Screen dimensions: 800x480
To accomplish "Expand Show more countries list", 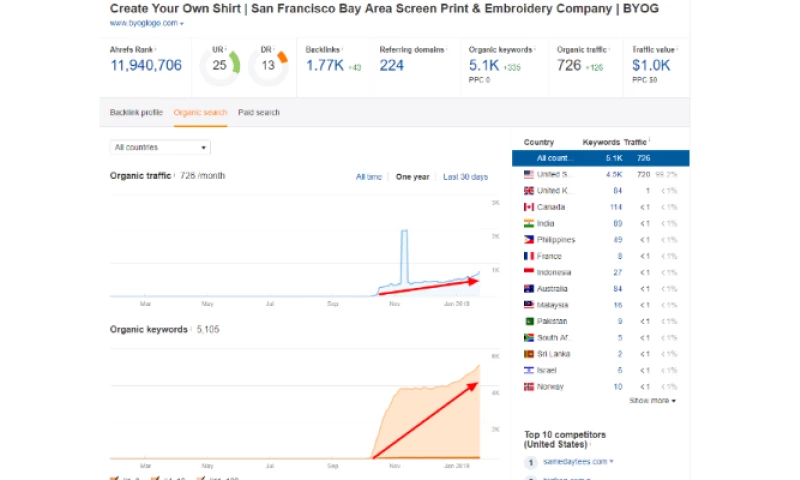I will click(x=652, y=401).
